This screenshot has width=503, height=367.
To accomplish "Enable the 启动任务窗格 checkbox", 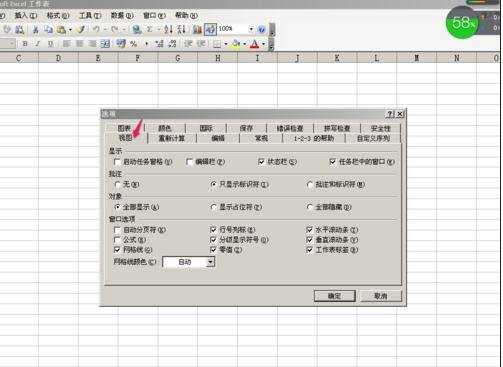I will coord(117,162).
